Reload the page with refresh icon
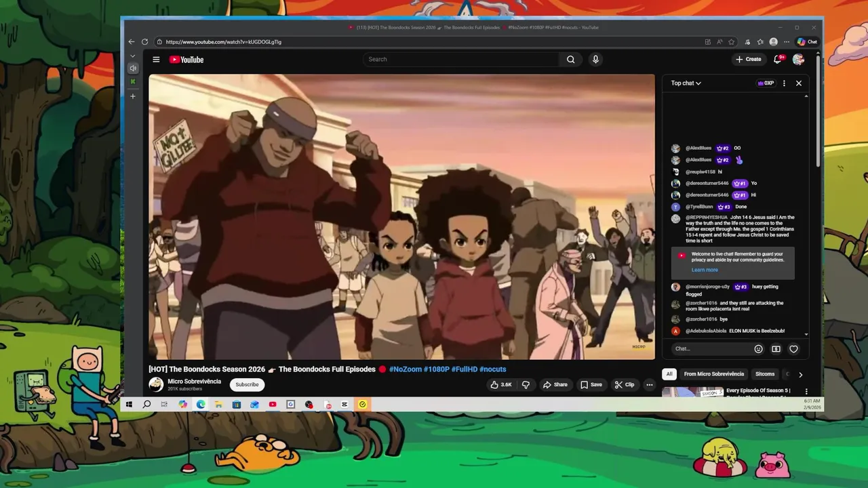The width and height of the screenshot is (868, 488). [144, 42]
